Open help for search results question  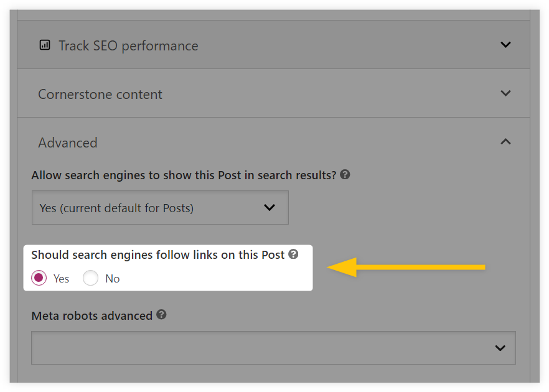click(345, 174)
